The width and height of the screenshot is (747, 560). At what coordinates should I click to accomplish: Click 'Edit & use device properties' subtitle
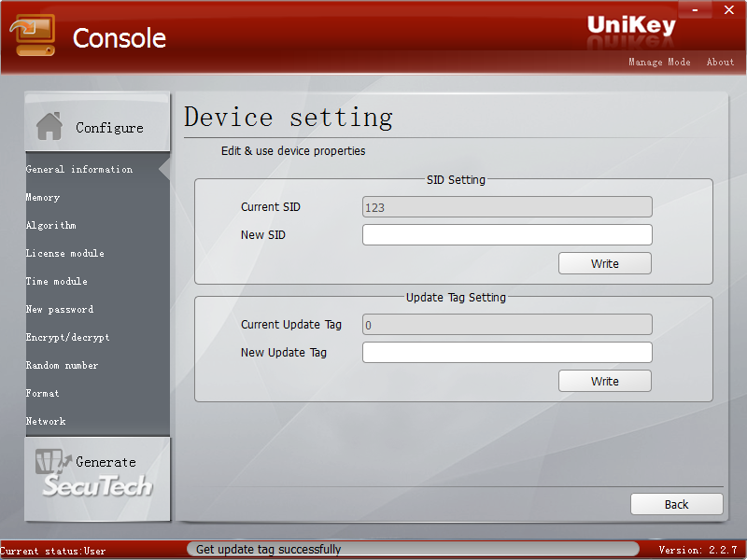point(293,151)
